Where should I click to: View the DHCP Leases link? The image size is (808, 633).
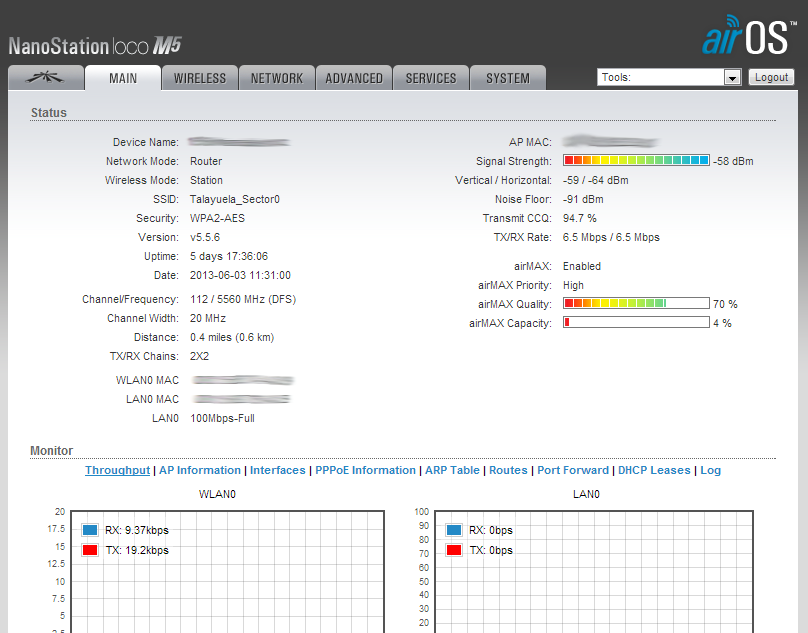pos(654,470)
